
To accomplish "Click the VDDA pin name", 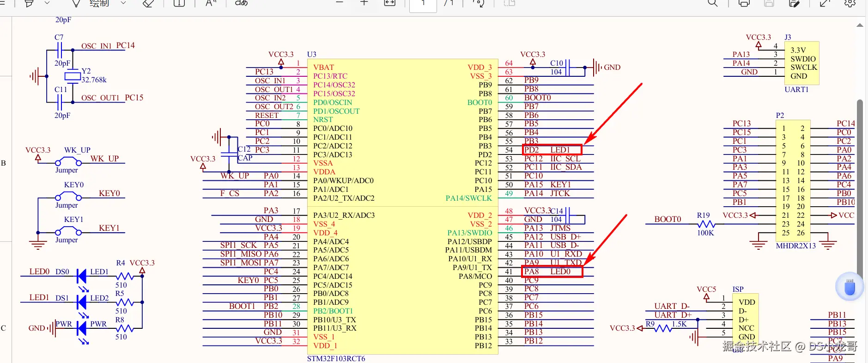I will [x=324, y=172].
